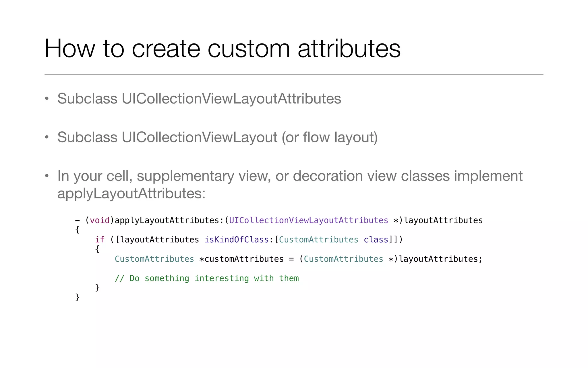
Task: Click the 'CustomAttributes *customAttributes =' code line
Action: click(299, 259)
